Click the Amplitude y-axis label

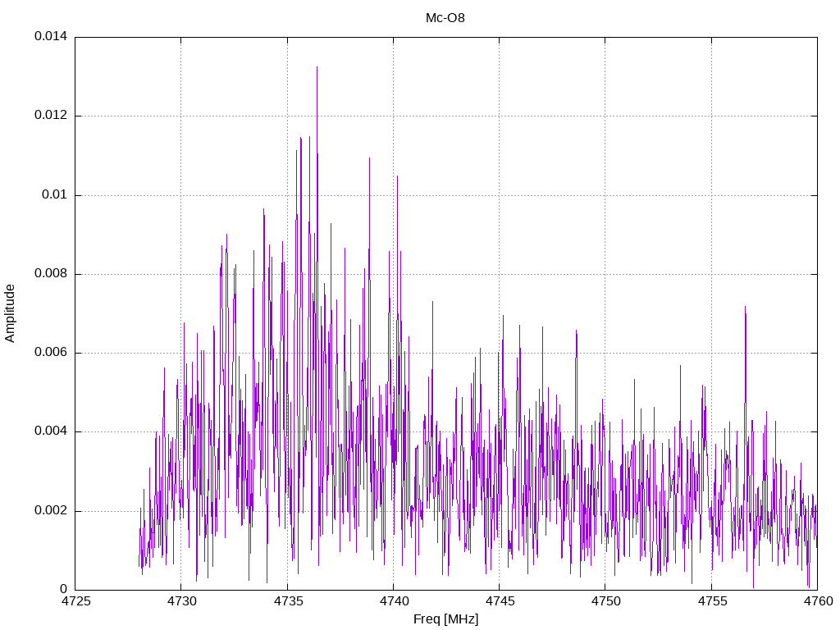(x=10, y=313)
